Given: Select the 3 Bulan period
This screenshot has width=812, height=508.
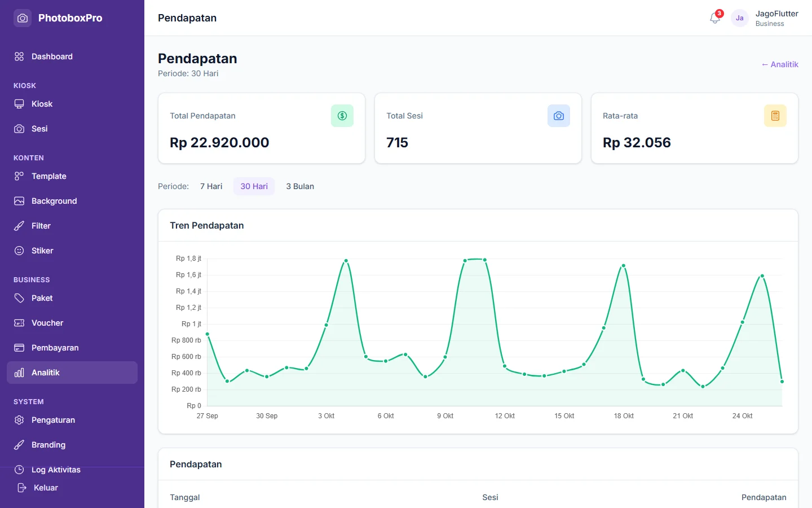Looking at the screenshot, I should [x=300, y=186].
